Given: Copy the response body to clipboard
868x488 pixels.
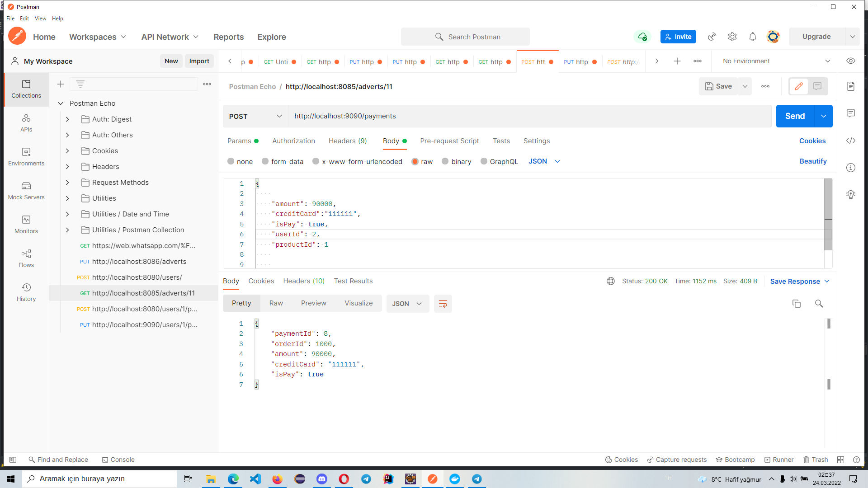Looking at the screenshot, I should (x=796, y=304).
